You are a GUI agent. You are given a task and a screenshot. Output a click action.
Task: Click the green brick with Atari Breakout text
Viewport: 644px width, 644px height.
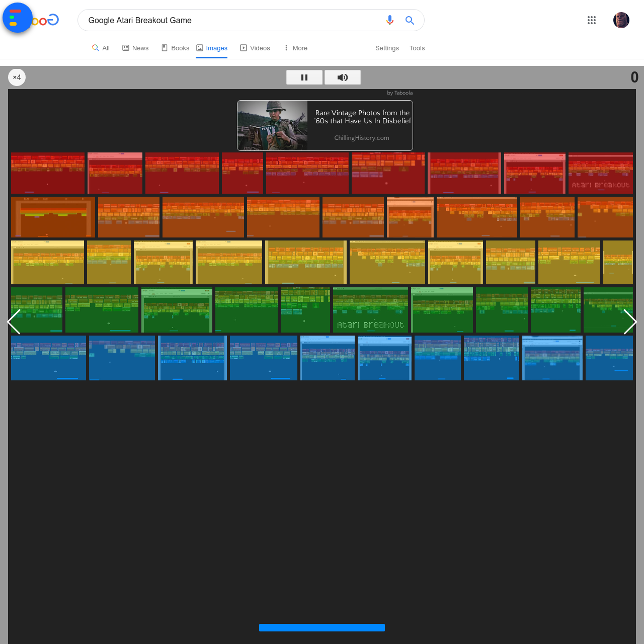(370, 310)
